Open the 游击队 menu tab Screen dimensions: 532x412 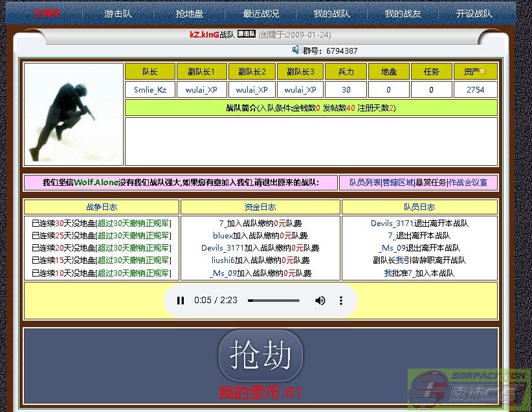(119, 14)
